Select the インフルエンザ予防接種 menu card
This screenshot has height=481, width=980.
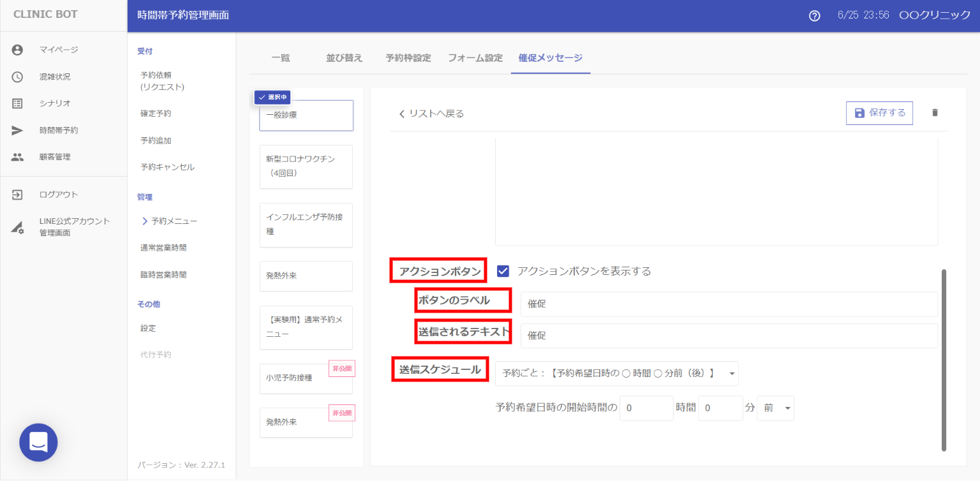click(x=306, y=225)
